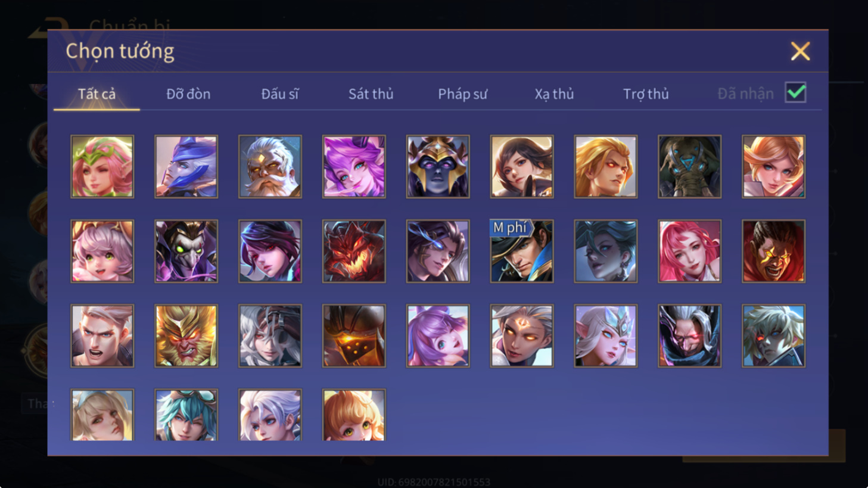Open the Trợ thủ tab
Viewport: 868px width, 488px height.
(646, 94)
